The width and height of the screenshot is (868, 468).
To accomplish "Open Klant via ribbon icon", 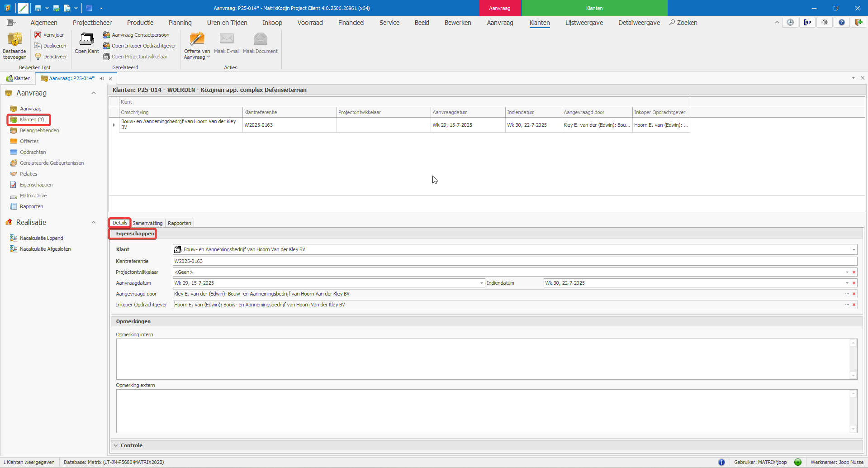I will [87, 39].
